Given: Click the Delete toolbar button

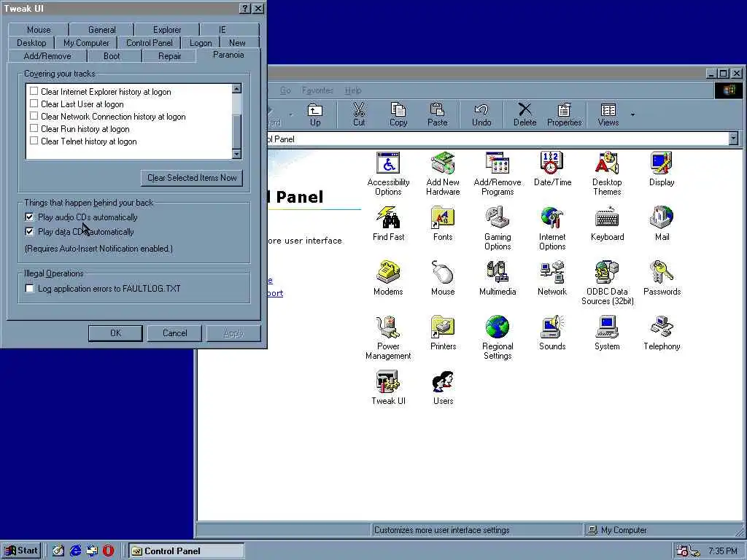Looking at the screenshot, I should coord(525,115).
